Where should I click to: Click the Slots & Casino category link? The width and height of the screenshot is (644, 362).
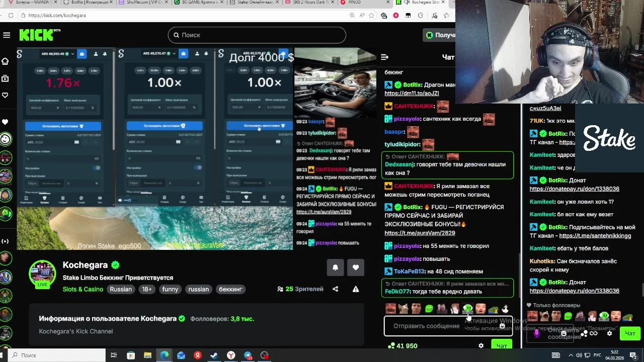(83, 289)
